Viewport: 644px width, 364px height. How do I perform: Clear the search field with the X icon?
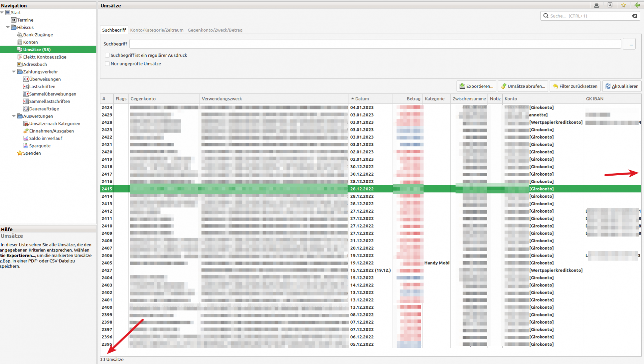coord(635,16)
